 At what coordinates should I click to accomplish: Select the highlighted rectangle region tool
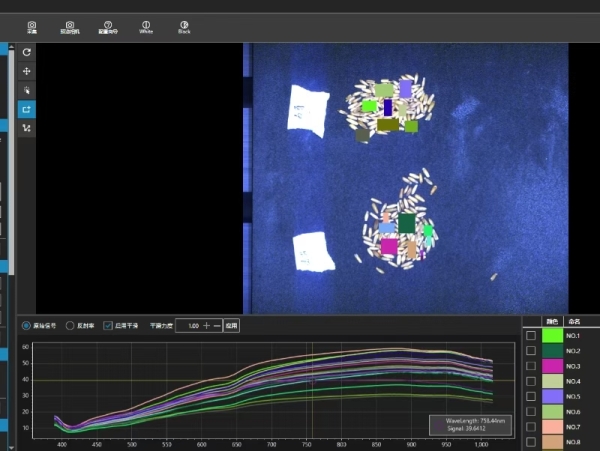click(x=26, y=109)
